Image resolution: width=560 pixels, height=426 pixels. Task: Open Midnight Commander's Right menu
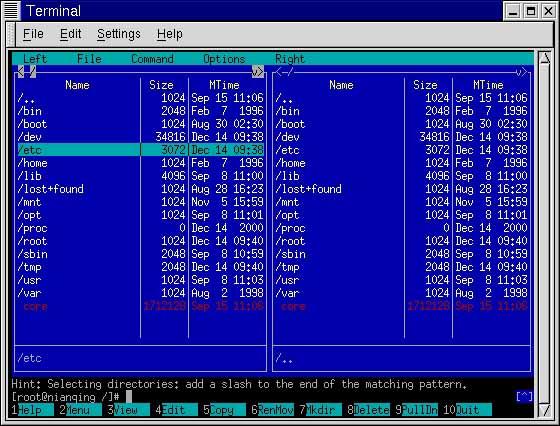pyautogui.click(x=290, y=59)
